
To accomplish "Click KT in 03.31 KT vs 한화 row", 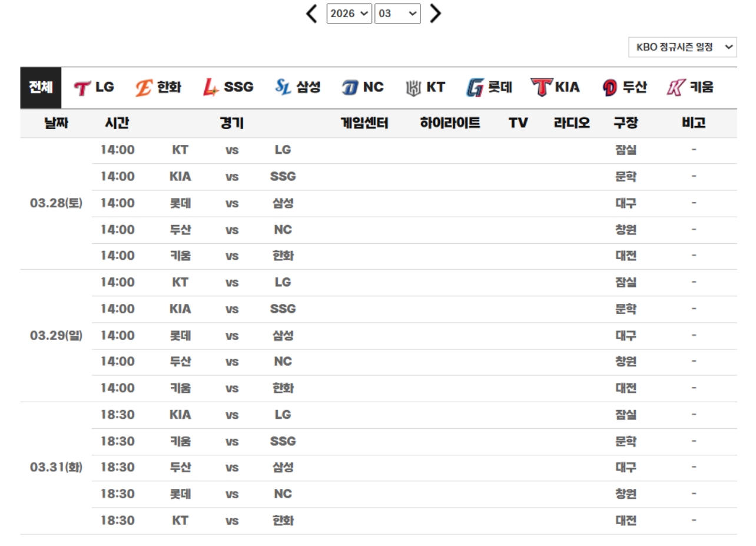I will click(180, 521).
